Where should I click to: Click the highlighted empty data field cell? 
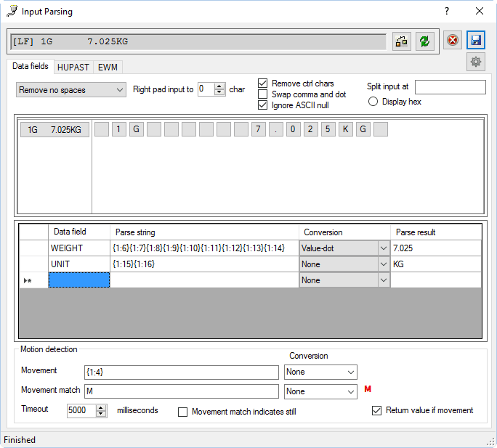point(79,280)
